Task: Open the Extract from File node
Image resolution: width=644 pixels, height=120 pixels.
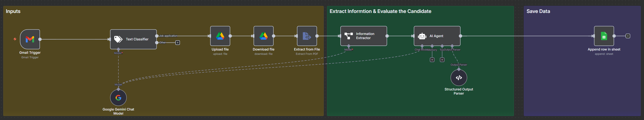Action: [x=307, y=36]
